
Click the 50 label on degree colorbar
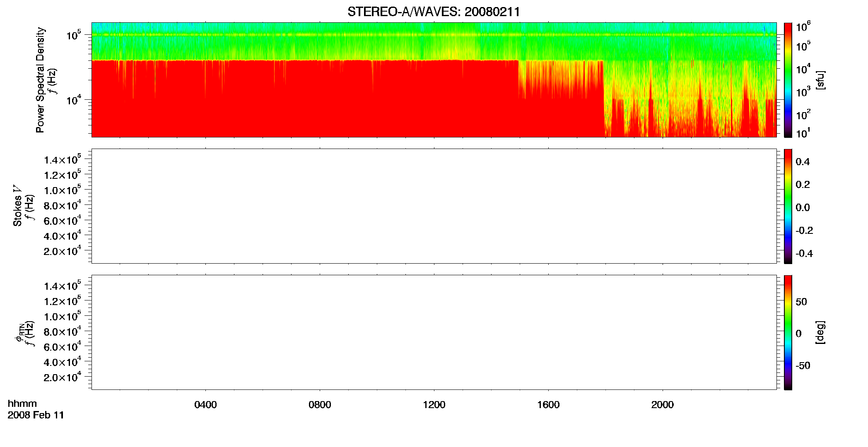pyautogui.click(x=801, y=302)
